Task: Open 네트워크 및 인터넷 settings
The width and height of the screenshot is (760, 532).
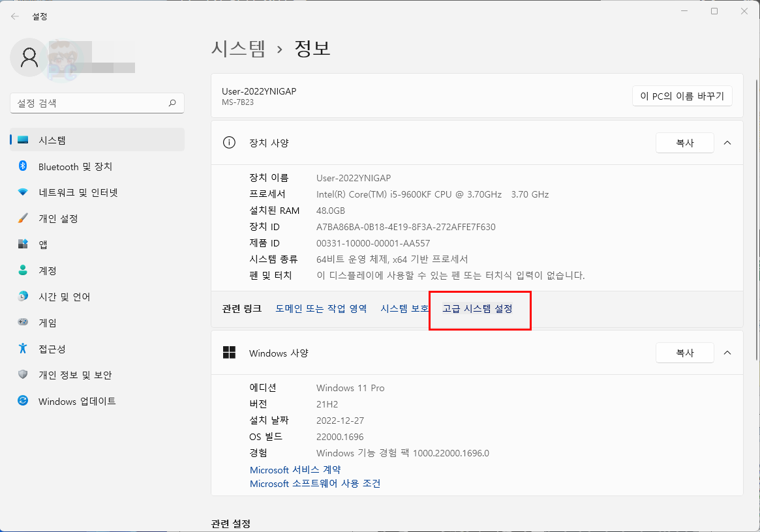Action: [x=97, y=192]
